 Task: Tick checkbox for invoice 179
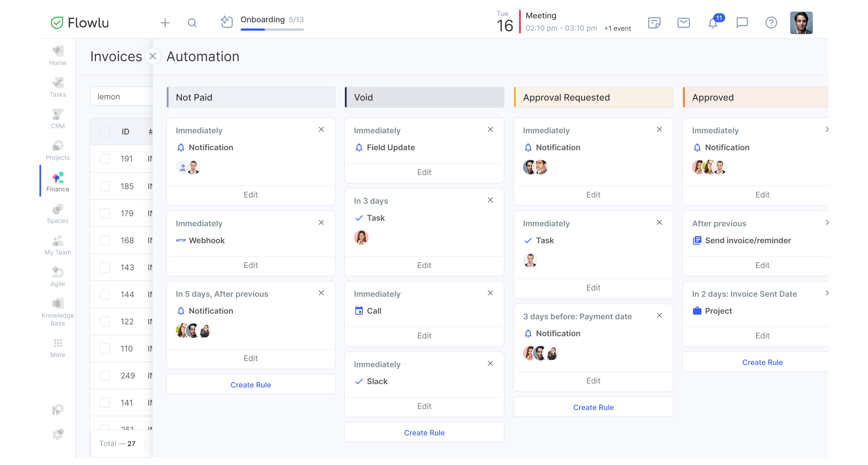click(x=105, y=213)
